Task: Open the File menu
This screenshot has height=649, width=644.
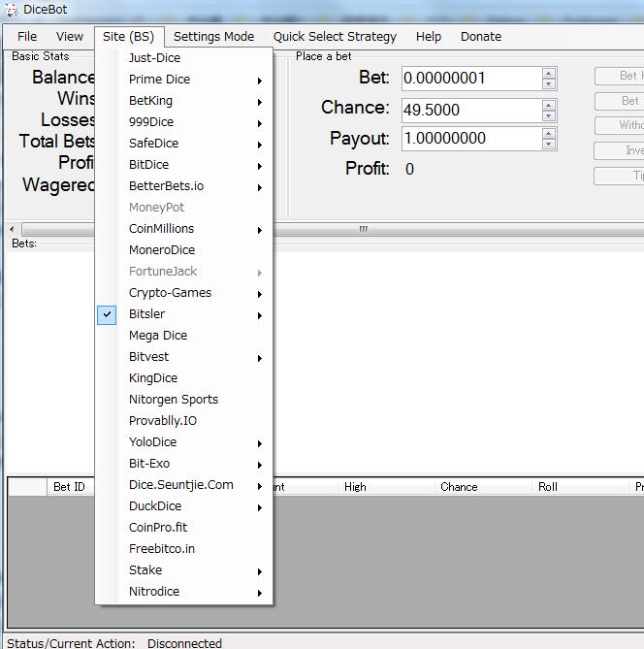Action: [x=27, y=37]
